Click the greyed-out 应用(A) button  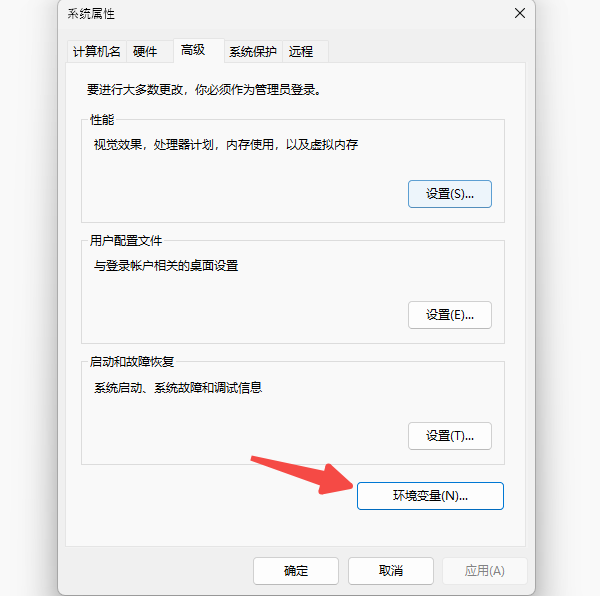[485, 571]
